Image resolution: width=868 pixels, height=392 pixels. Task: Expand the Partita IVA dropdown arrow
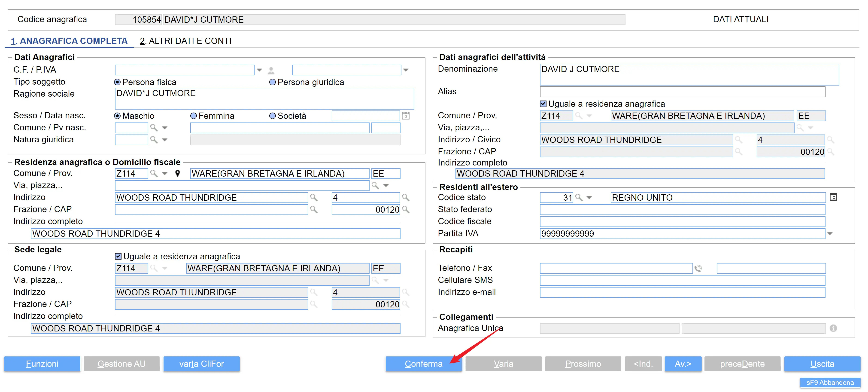point(830,234)
